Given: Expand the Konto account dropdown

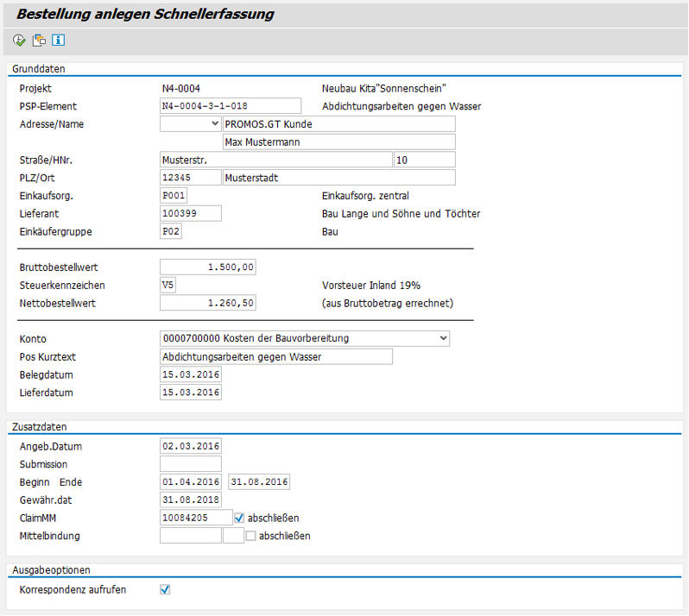Looking at the screenshot, I should click(x=305, y=338).
